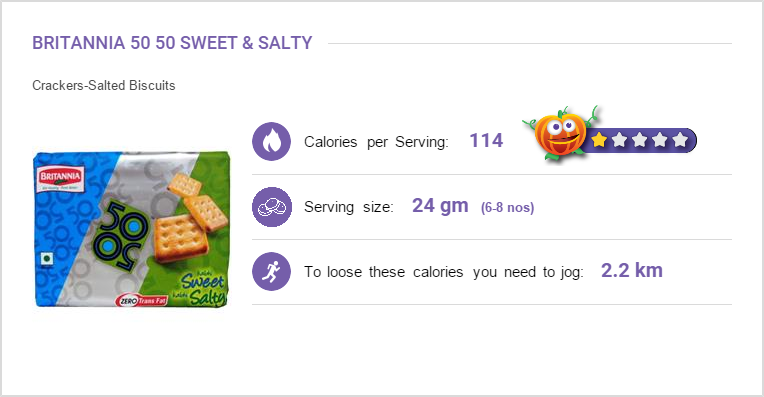Image resolution: width=764 pixels, height=397 pixels.
Task: Click the Calories per Serving label
Action: [376, 142]
